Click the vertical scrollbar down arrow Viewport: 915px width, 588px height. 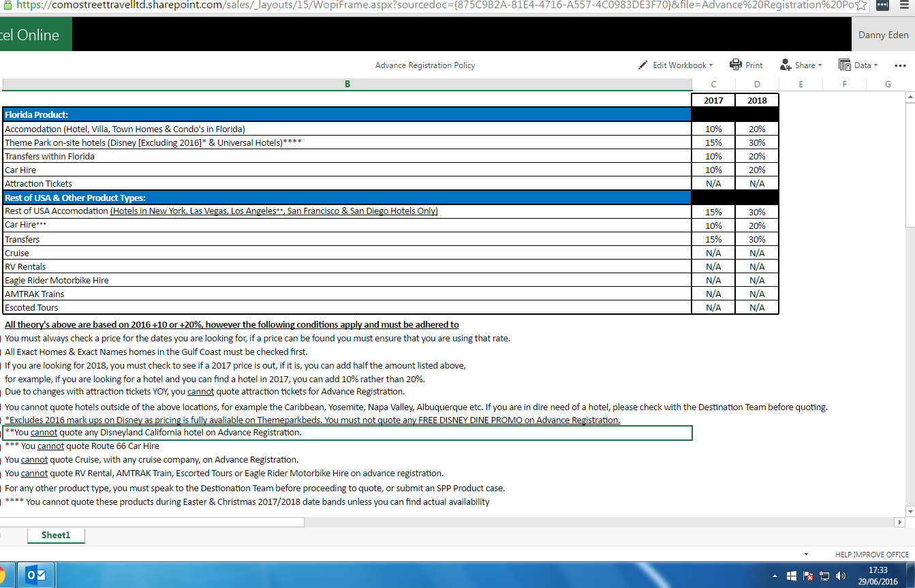909,511
